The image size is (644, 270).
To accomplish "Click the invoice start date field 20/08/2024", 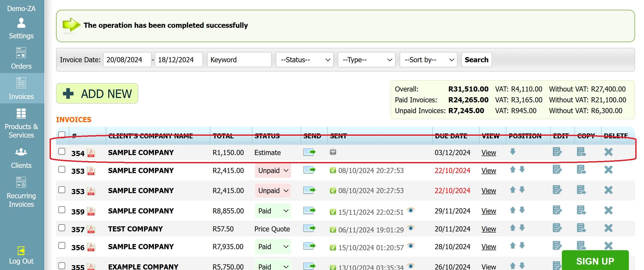I will 127,60.
